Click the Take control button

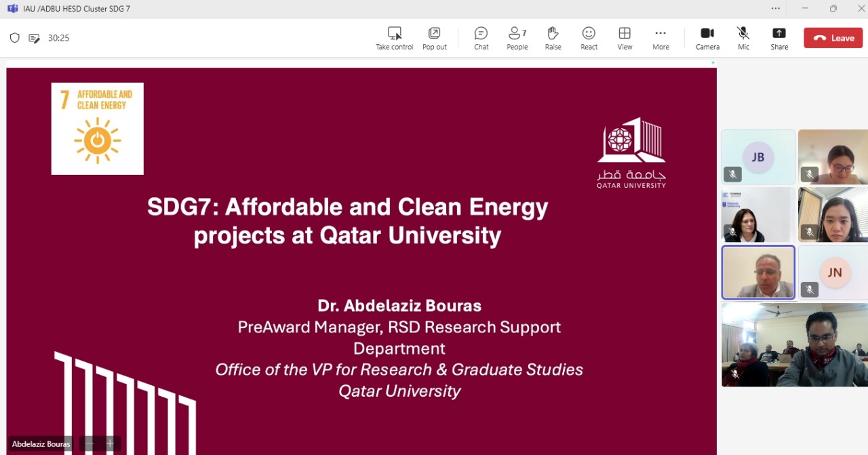pos(395,38)
